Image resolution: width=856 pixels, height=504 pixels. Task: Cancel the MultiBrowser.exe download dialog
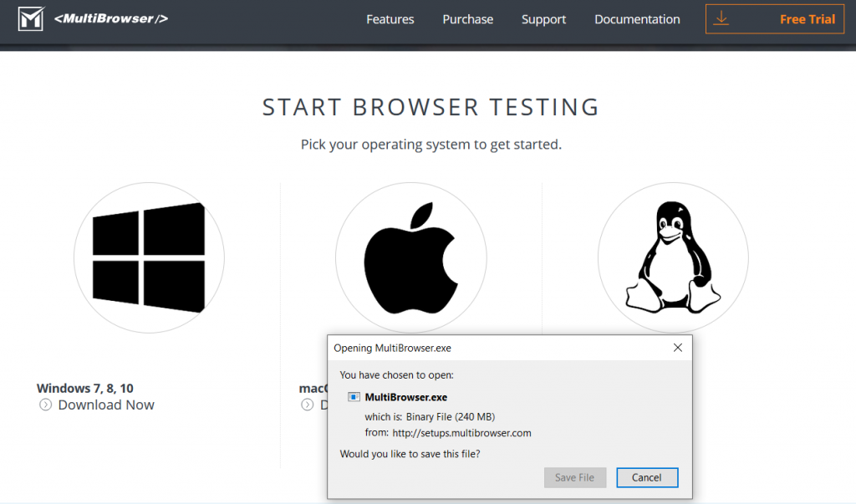pyautogui.click(x=646, y=477)
